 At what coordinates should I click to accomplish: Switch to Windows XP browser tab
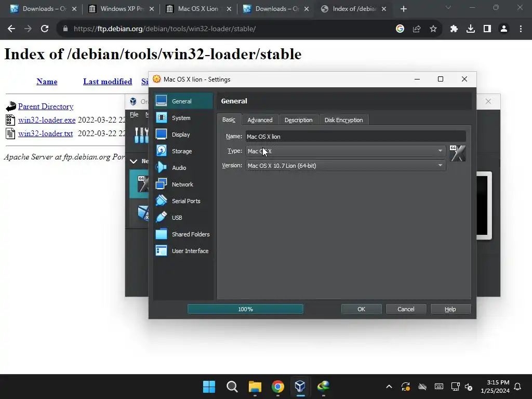point(121,9)
